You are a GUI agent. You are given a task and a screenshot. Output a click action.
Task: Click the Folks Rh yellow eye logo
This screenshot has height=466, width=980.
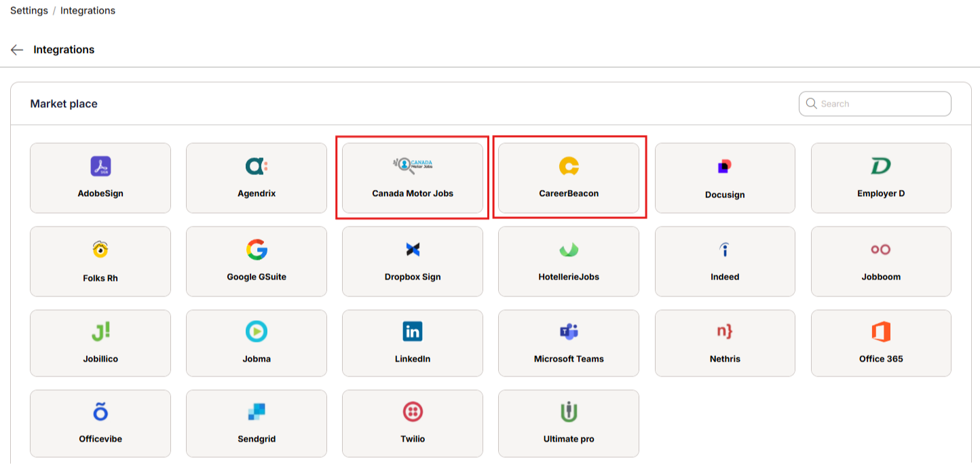click(100, 250)
